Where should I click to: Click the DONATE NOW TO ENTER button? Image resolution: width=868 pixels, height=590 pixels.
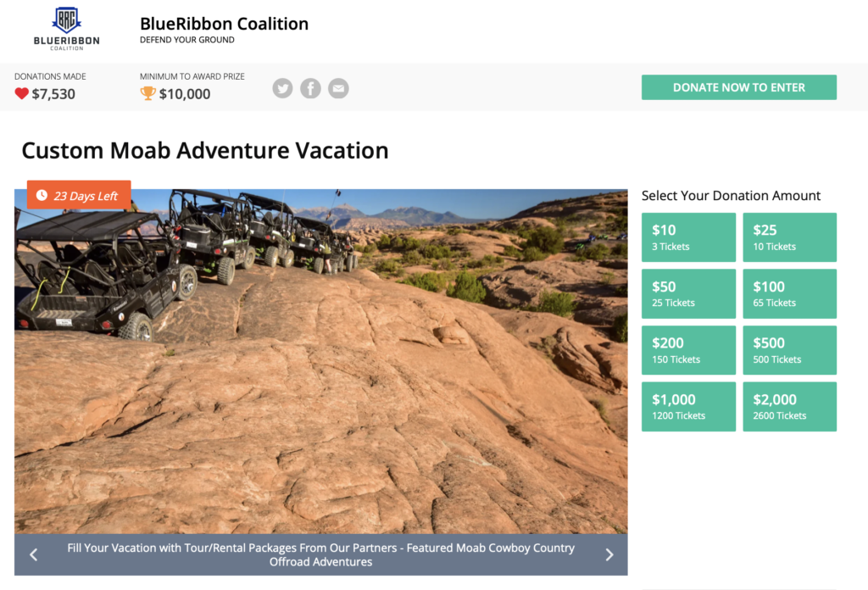coord(739,87)
